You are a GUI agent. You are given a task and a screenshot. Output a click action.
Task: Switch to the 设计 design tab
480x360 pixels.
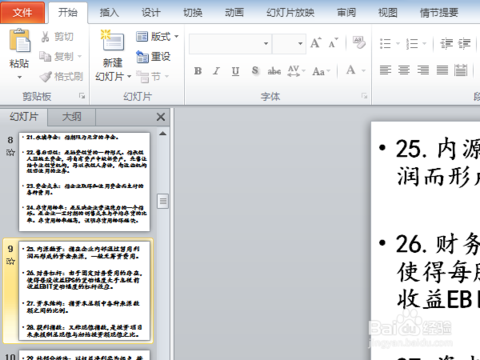151,13
